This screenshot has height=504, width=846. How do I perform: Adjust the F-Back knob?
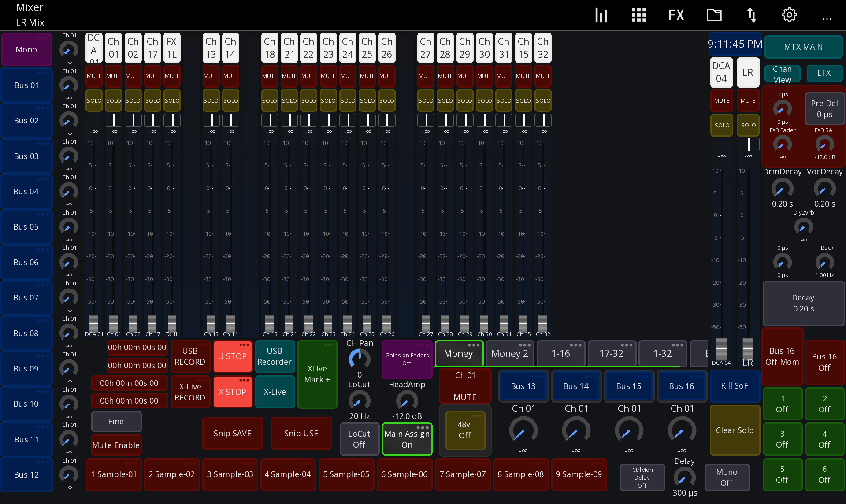coord(824,262)
